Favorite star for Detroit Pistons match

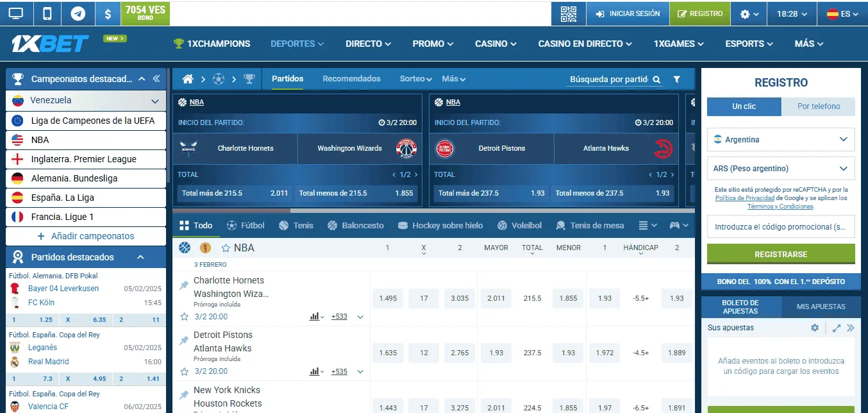(x=185, y=371)
